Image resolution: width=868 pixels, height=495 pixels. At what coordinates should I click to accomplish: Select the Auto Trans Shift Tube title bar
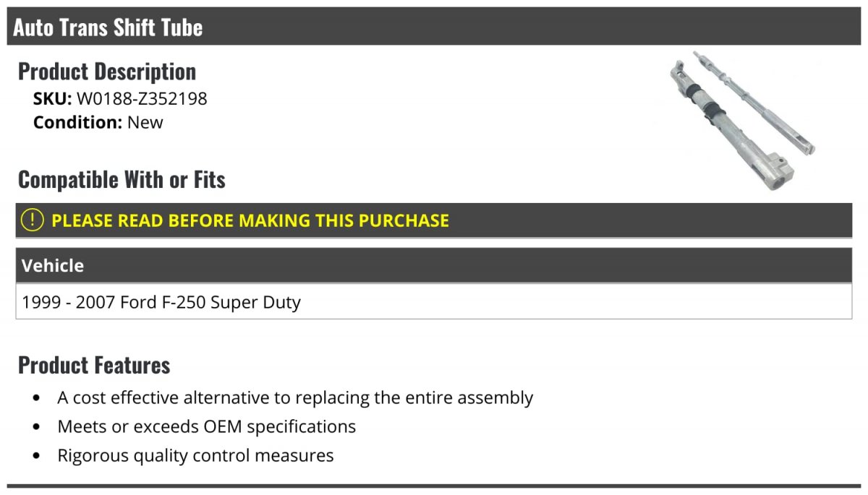tap(434, 27)
